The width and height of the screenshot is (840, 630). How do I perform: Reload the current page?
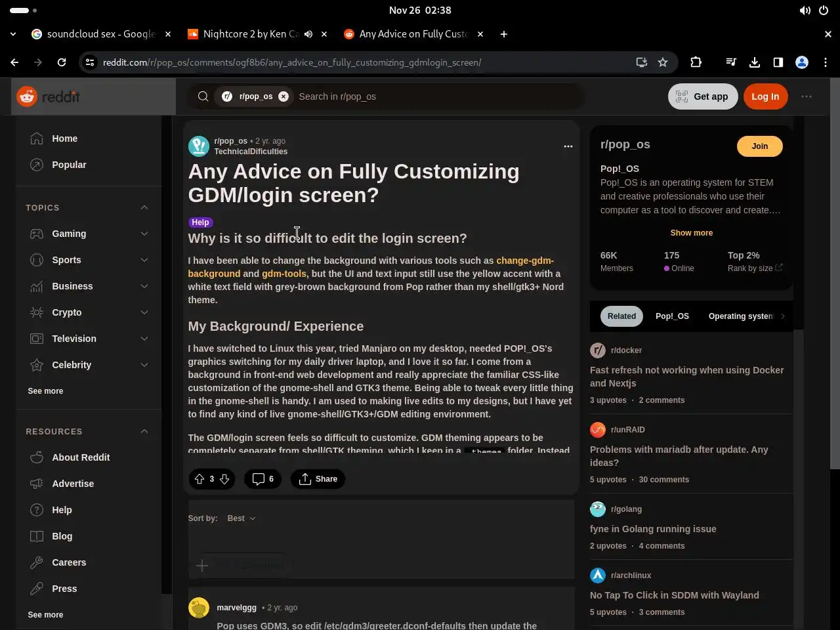[62, 62]
